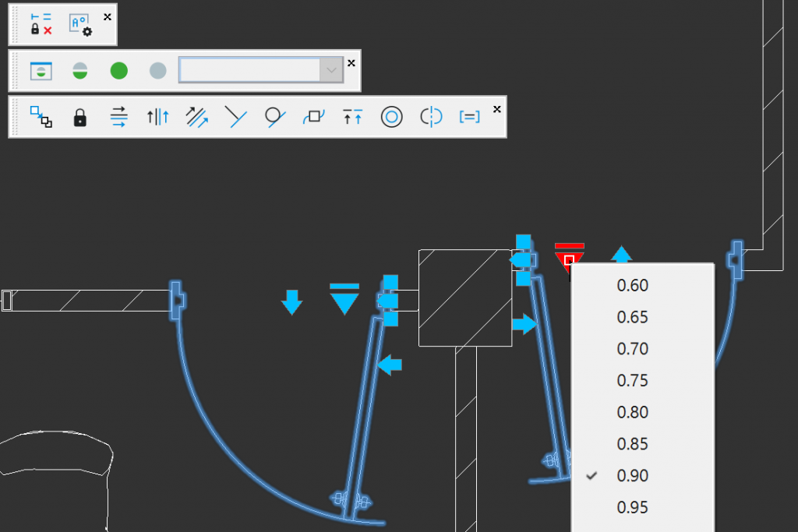Image resolution: width=798 pixels, height=532 pixels.
Task: Close the small two-icon toolbar
Action: (x=108, y=17)
